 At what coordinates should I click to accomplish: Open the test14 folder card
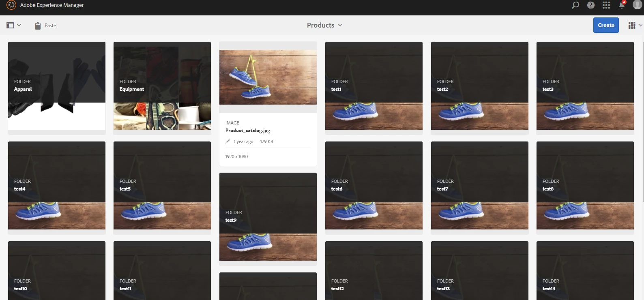point(585,271)
